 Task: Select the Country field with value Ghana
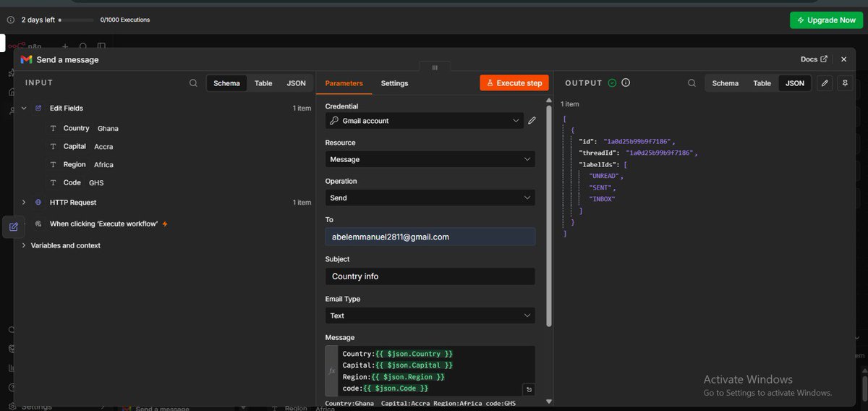point(83,128)
